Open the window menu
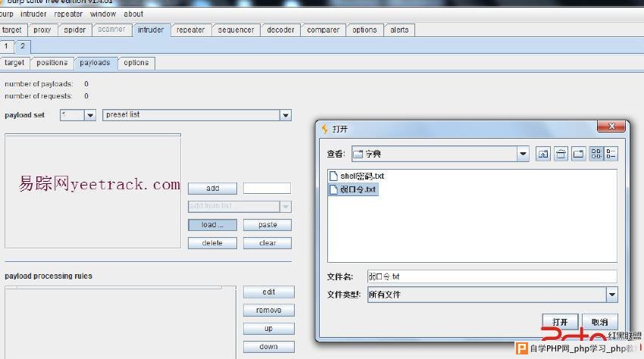644x359 pixels. pos(103,14)
